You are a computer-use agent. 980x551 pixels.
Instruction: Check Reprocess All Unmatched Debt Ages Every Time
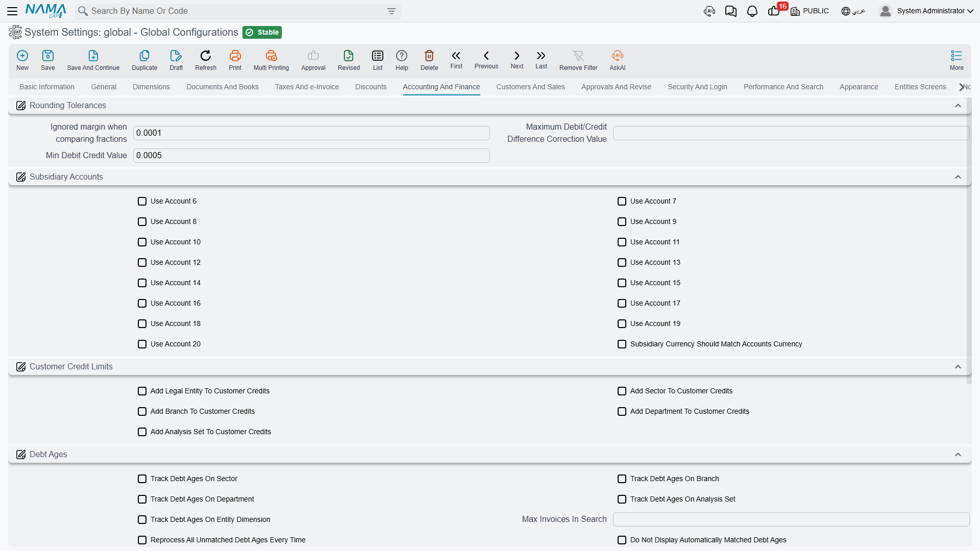pyautogui.click(x=142, y=540)
